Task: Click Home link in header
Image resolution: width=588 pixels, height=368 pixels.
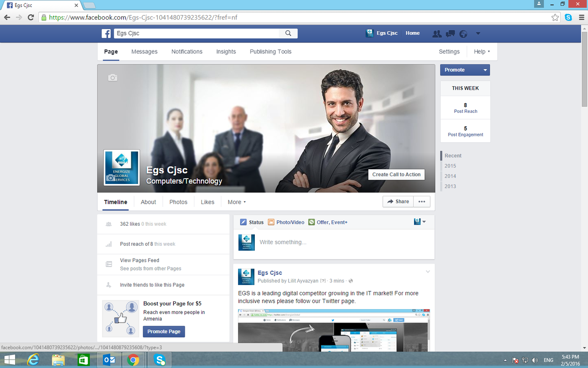Action: point(413,33)
